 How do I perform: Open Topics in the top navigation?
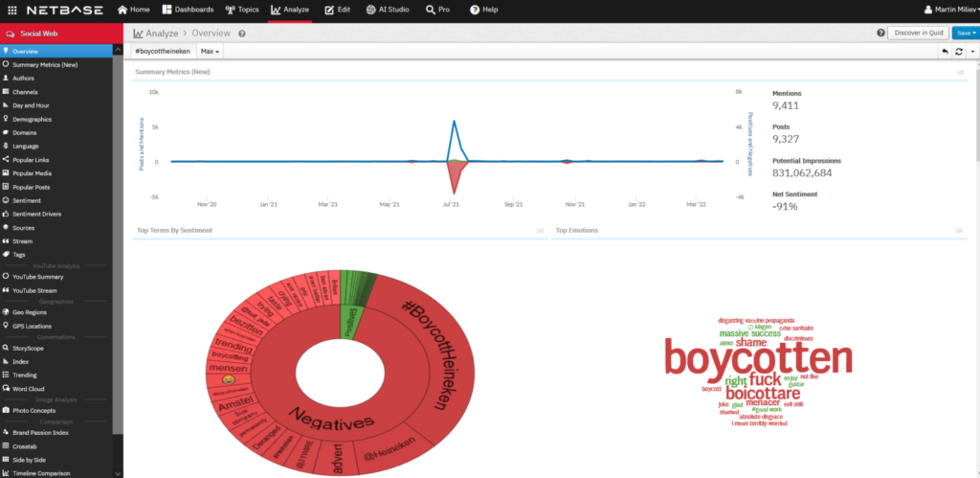[x=242, y=10]
